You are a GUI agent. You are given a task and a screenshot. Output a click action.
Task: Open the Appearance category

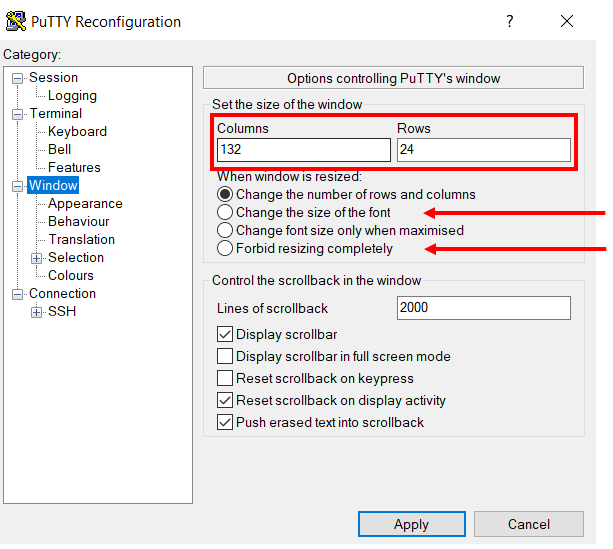click(x=85, y=204)
